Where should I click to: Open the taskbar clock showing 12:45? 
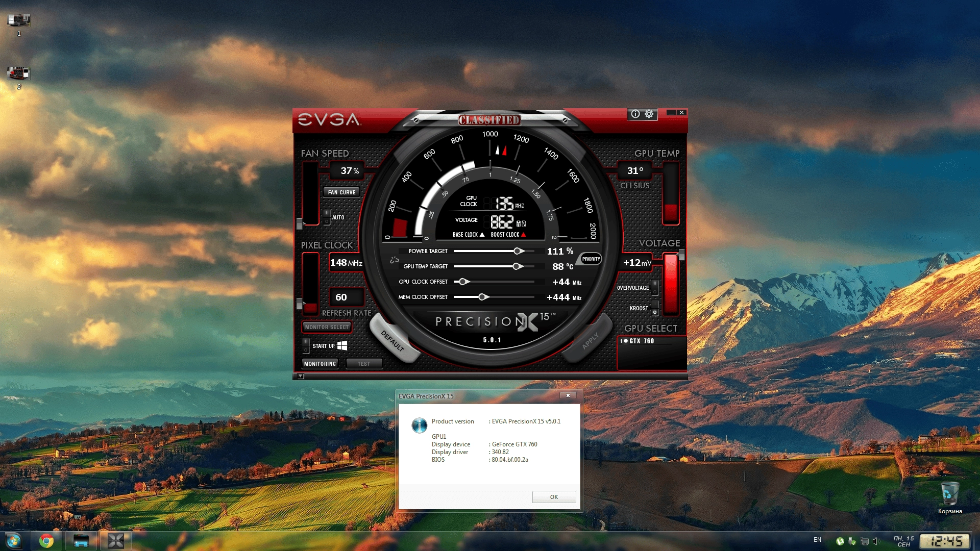pos(945,541)
